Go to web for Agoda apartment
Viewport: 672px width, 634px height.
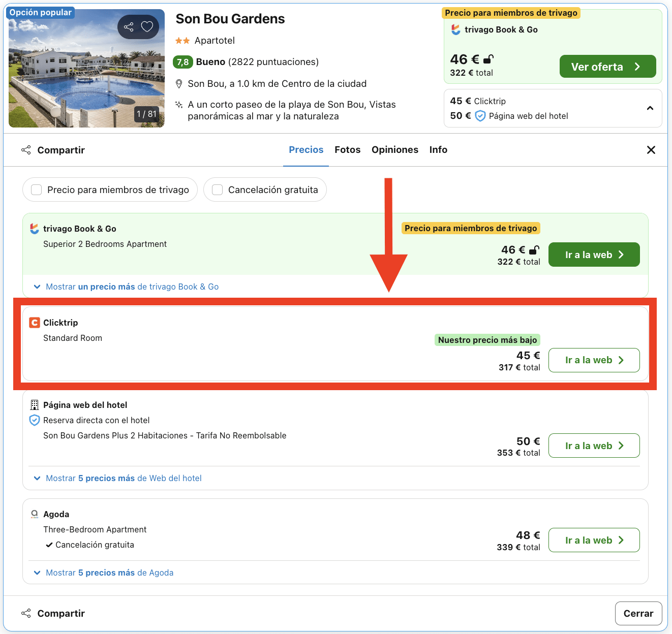click(594, 540)
